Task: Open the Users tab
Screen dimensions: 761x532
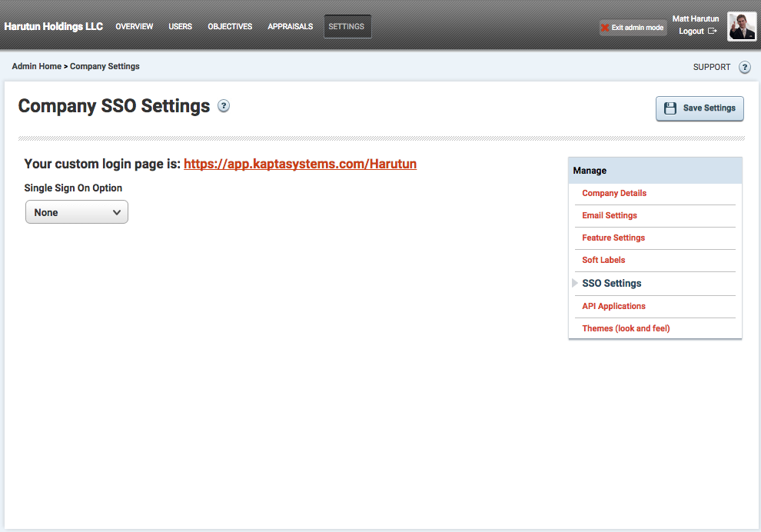Action: pyautogui.click(x=180, y=27)
